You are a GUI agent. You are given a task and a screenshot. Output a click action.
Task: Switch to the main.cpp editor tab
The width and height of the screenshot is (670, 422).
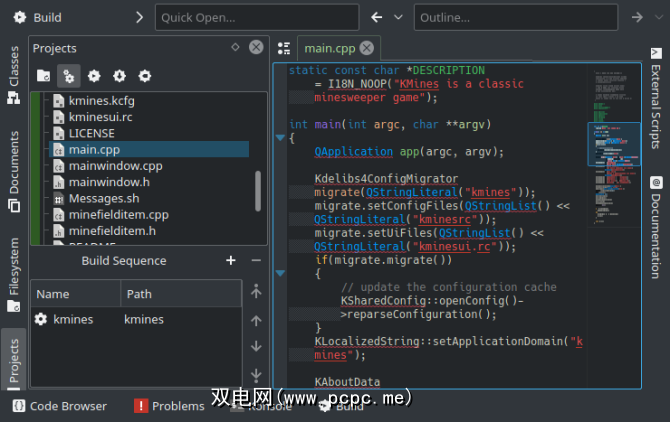click(329, 48)
